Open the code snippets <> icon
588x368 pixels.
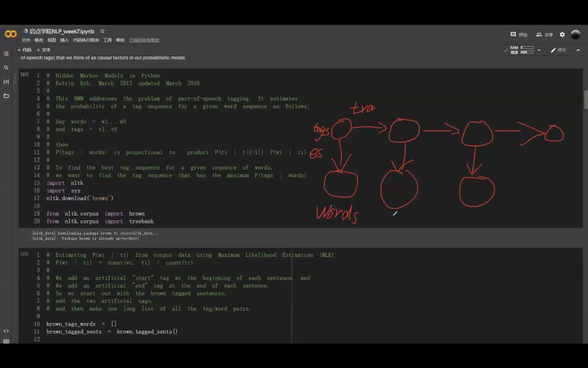pos(6,331)
